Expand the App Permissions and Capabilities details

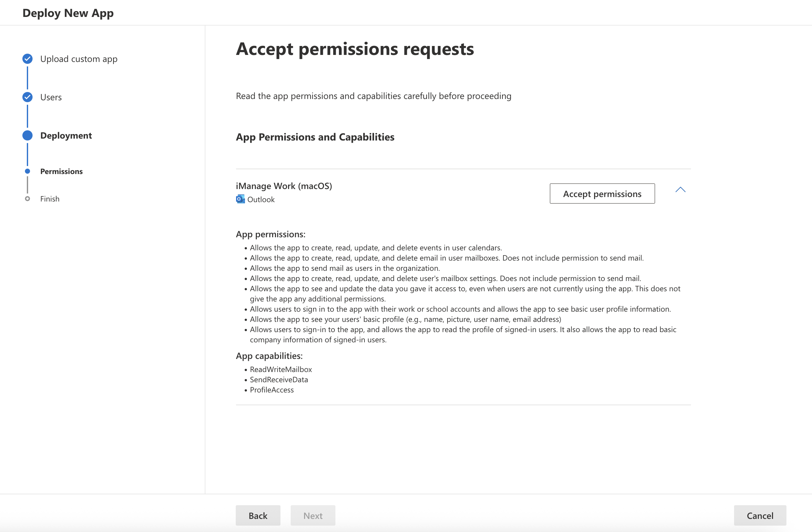coord(681,190)
